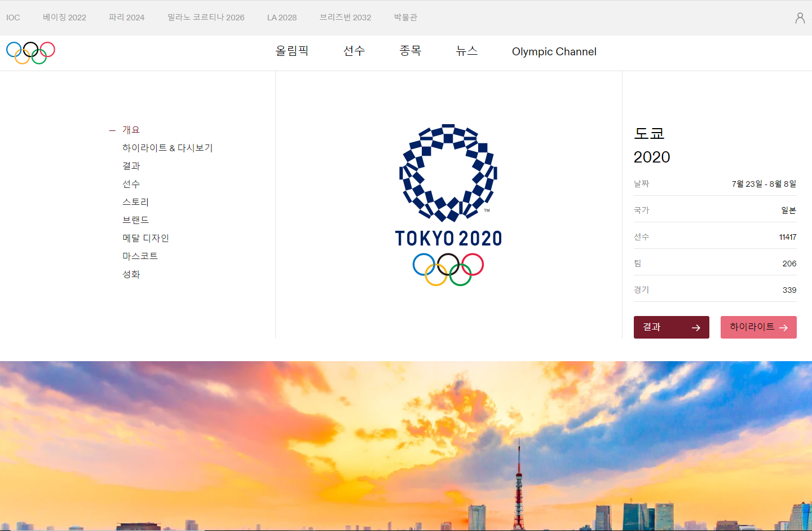This screenshot has height=531, width=812.
Task: Open the 뉴스 main menu
Action: point(467,51)
